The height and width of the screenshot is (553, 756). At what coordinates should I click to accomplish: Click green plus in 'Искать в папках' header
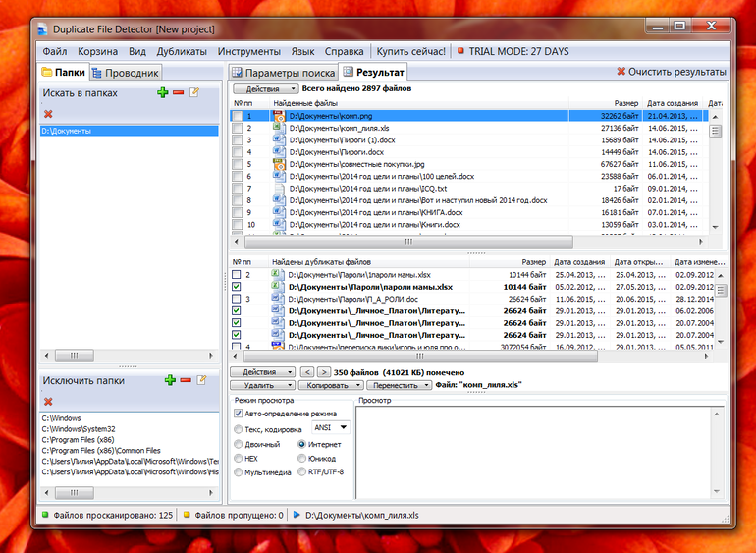pos(163,92)
